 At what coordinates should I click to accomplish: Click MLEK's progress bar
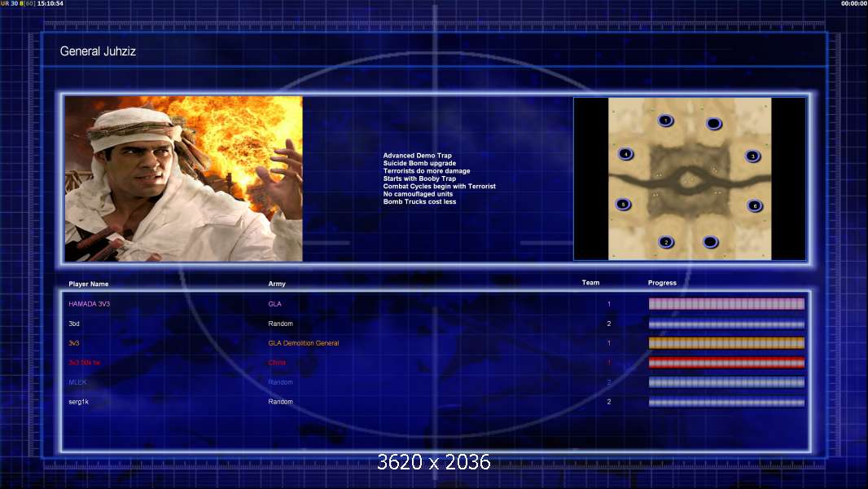[726, 383]
